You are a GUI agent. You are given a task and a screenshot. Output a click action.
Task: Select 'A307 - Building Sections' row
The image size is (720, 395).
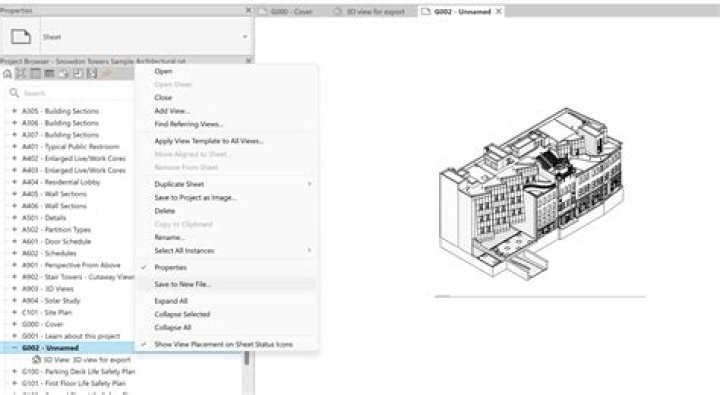[x=60, y=135]
